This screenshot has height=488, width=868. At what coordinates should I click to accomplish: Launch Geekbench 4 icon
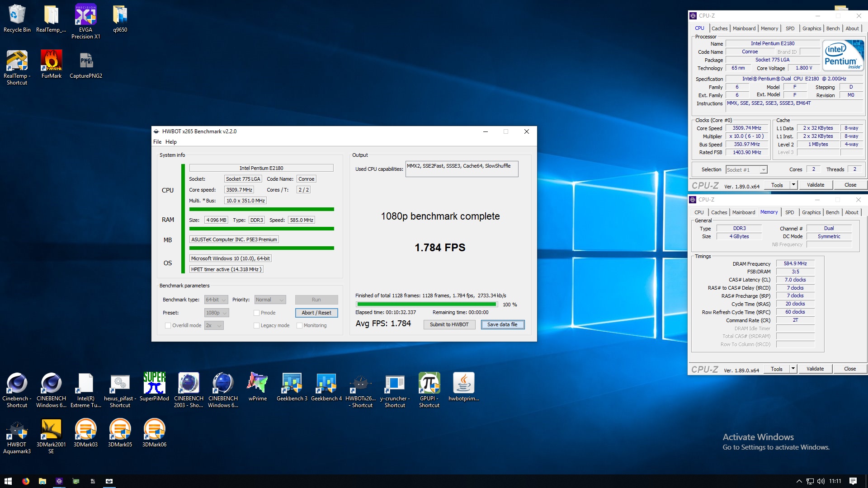point(326,387)
